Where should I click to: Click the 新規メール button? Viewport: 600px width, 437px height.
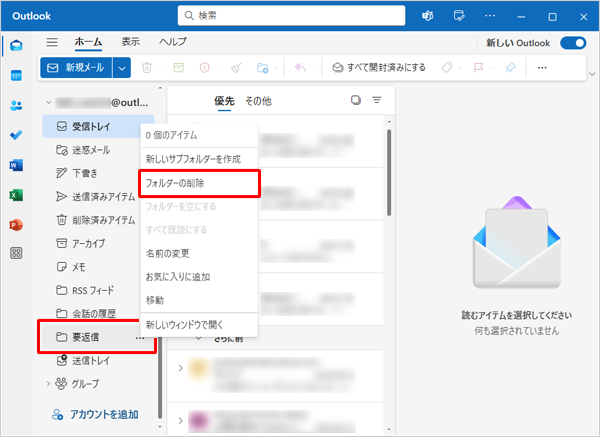(76, 68)
